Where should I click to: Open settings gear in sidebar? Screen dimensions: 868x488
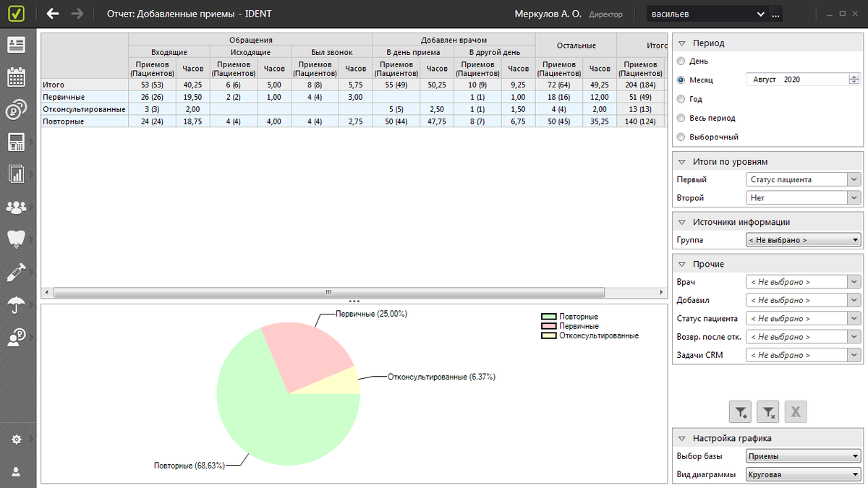(x=16, y=440)
